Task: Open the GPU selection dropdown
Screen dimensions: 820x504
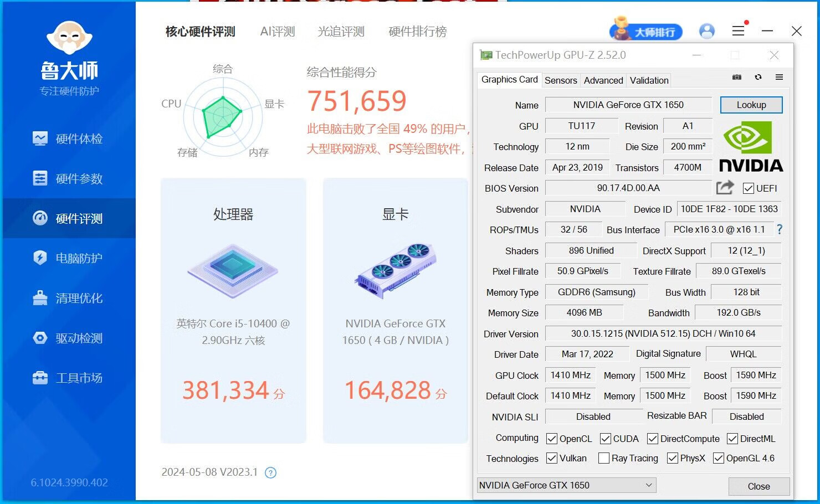Action: pyautogui.click(x=566, y=485)
